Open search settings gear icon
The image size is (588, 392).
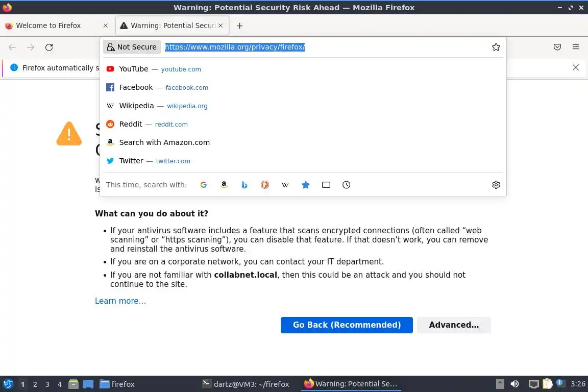[x=496, y=185]
